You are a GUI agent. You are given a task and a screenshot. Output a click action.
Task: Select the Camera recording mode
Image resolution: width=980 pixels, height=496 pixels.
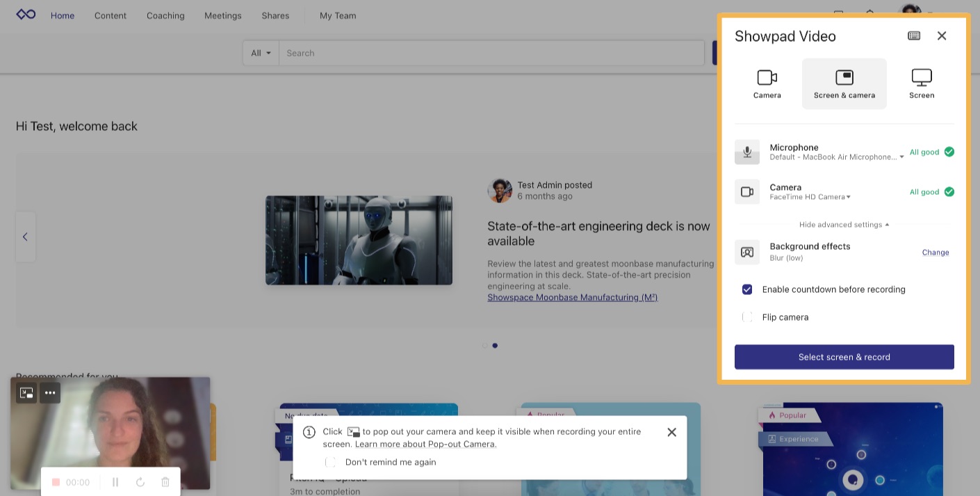click(767, 82)
